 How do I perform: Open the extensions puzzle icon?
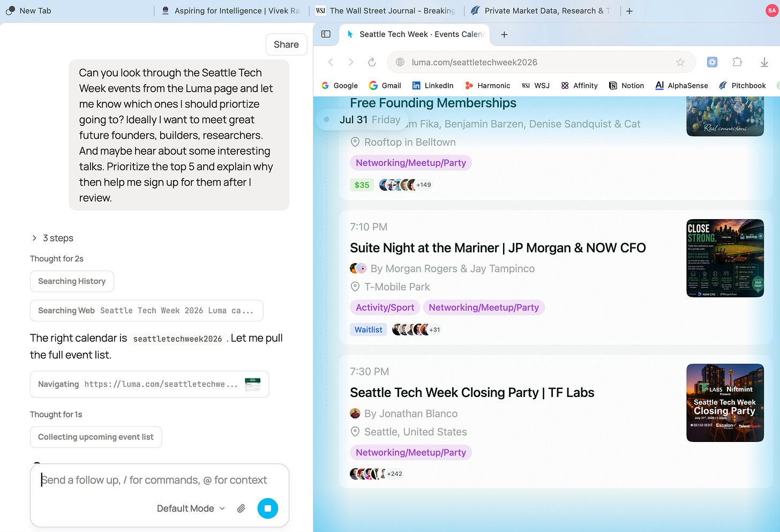click(737, 62)
